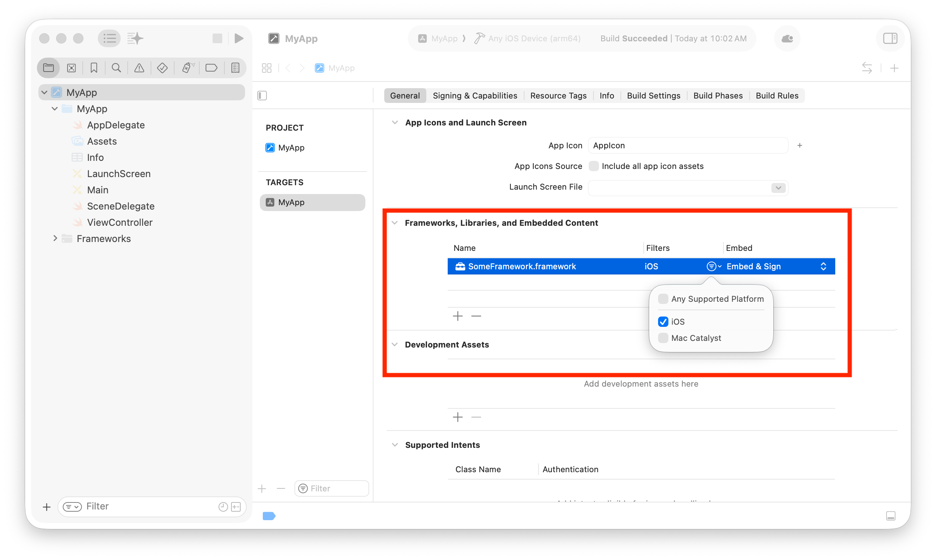Show source-control status filter icon
Viewport: 936px width, 560px height.
pos(236,507)
